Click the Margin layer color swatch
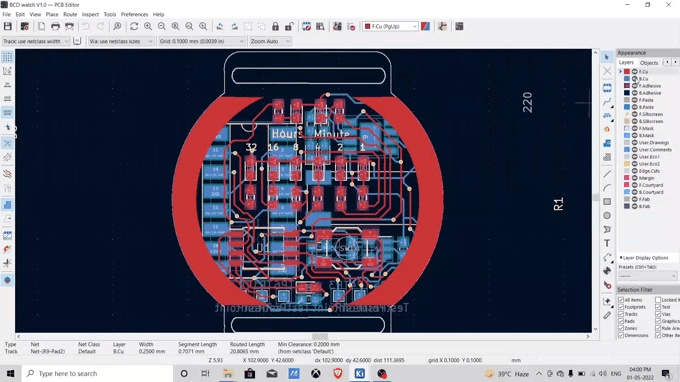This screenshot has width=680, height=382. pyautogui.click(x=627, y=178)
